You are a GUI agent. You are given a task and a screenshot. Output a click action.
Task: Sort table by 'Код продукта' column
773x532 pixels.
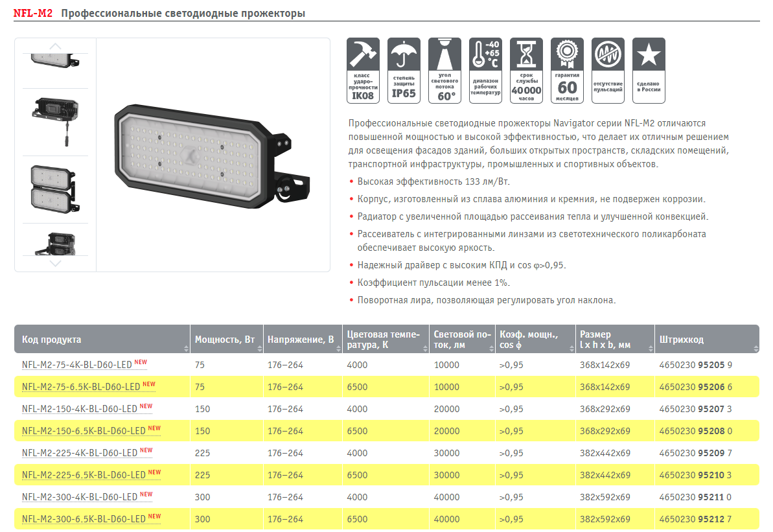click(186, 349)
